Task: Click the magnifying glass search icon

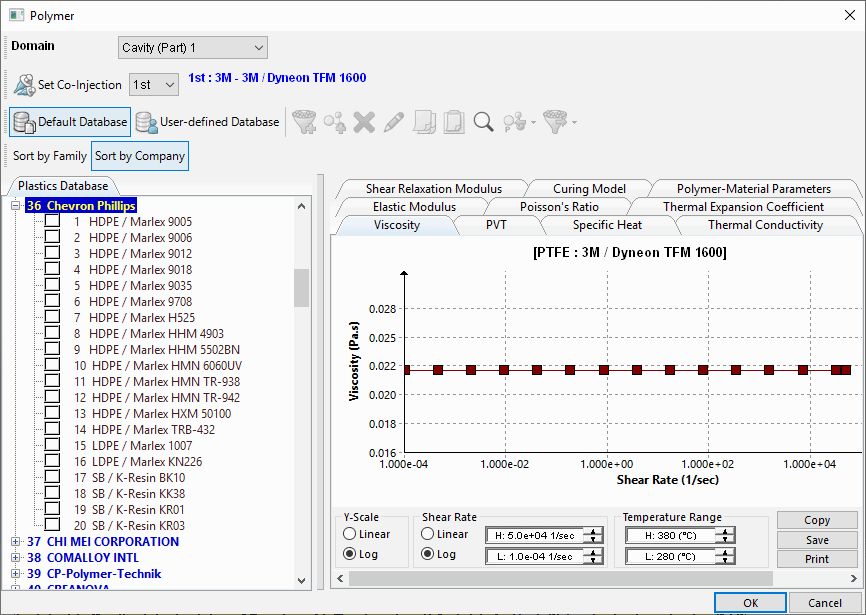Action: [x=483, y=122]
